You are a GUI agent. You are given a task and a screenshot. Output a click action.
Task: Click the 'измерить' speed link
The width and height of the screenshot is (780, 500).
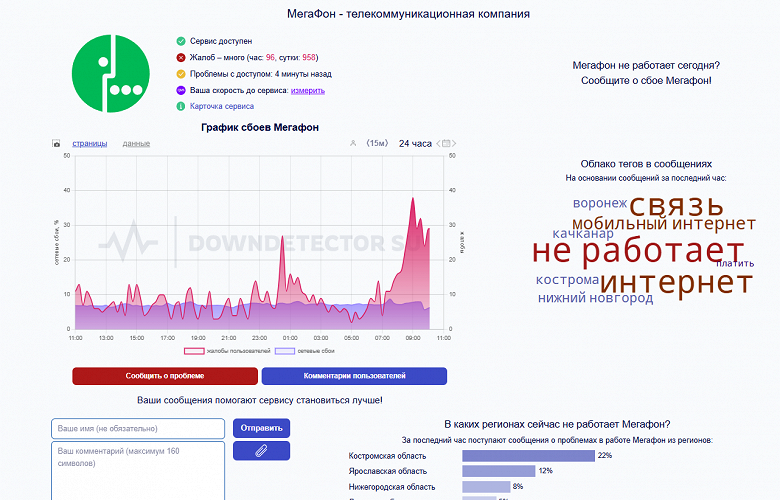click(307, 91)
